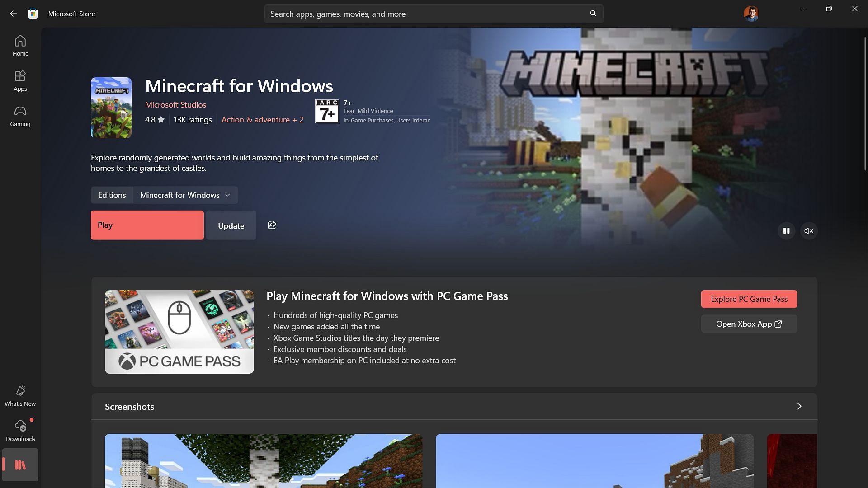The width and height of the screenshot is (868, 488).
Task: Expand the Minecraft for Windows edition picker
Action: [x=185, y=195]
